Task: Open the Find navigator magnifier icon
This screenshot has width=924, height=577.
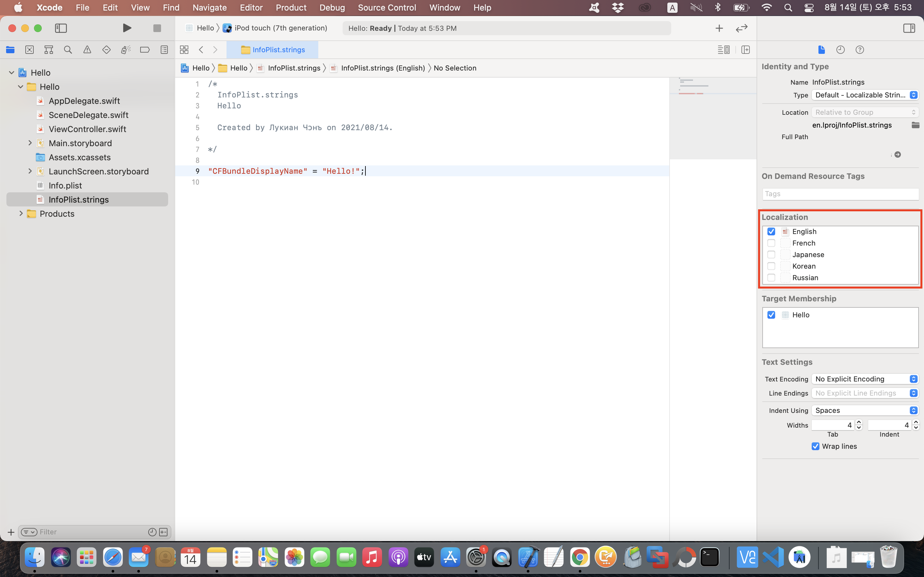Action: pos(68,50)
